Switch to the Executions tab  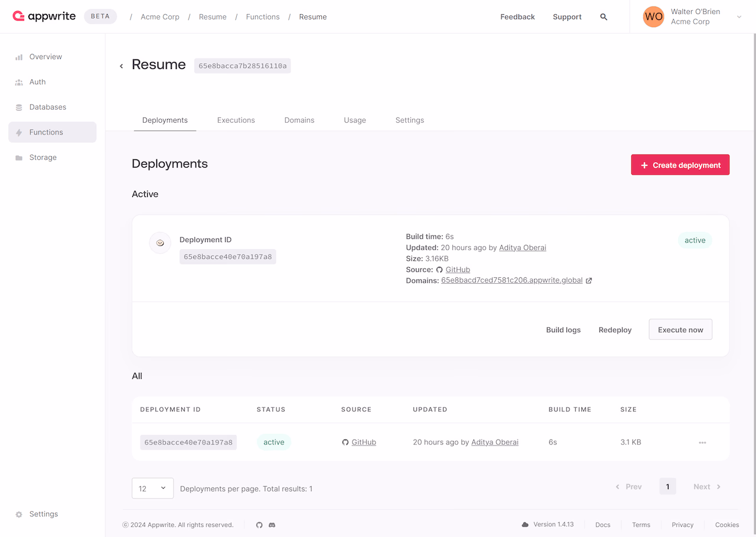pyautogui.click(x=236, y=120)
